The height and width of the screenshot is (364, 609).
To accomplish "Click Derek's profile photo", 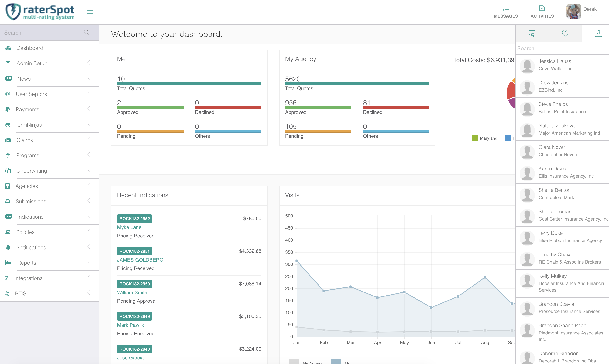I will pyautogui.click(x=574, y=12).
